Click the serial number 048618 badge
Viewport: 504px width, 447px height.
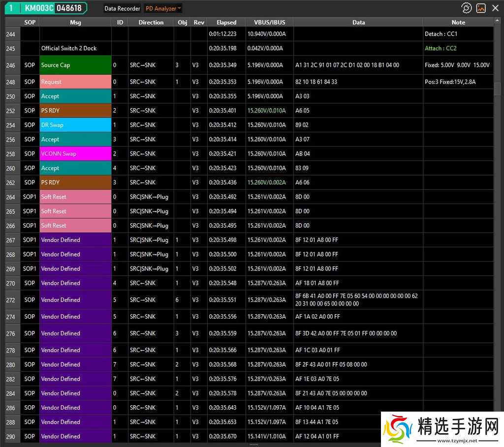point(68,8)
